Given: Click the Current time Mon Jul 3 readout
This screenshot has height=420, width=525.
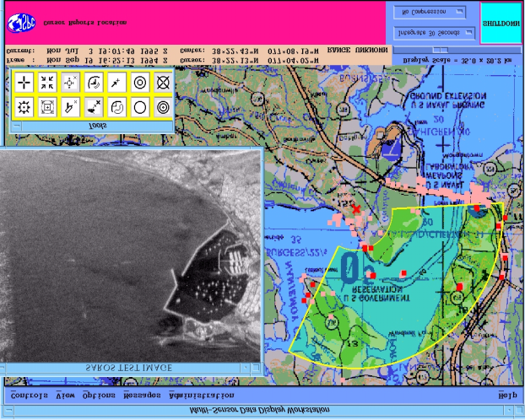Looking at the screenshot, I should (107, 51).
